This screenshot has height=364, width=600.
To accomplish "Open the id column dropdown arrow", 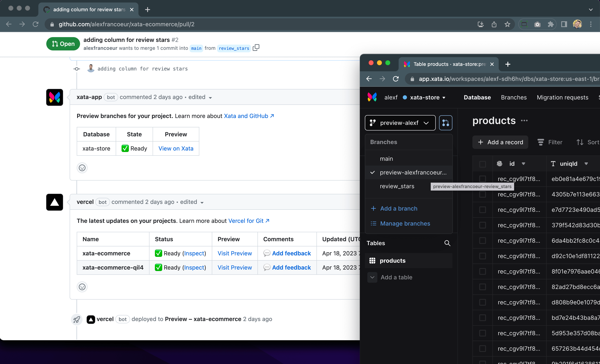I will (523, 164).
